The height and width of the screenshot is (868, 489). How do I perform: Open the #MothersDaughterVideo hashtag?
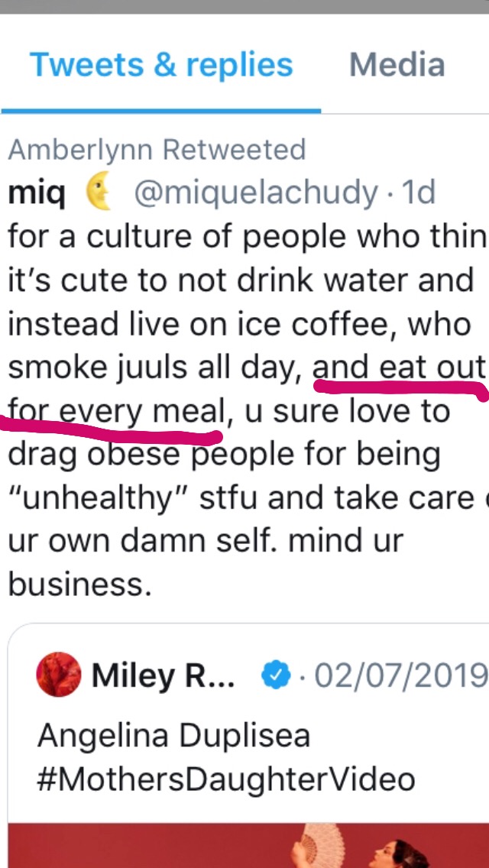tap(226, 779)
